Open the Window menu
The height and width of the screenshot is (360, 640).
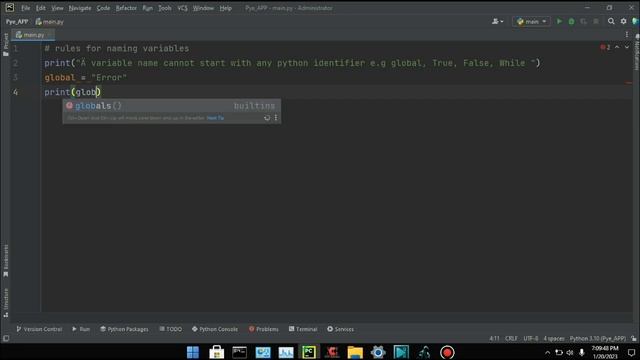(x=203, y=8)
